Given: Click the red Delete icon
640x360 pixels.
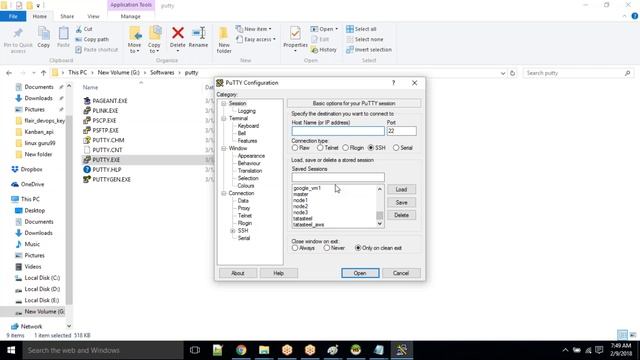Looking at the screenshot, I should tap(178, 33).
